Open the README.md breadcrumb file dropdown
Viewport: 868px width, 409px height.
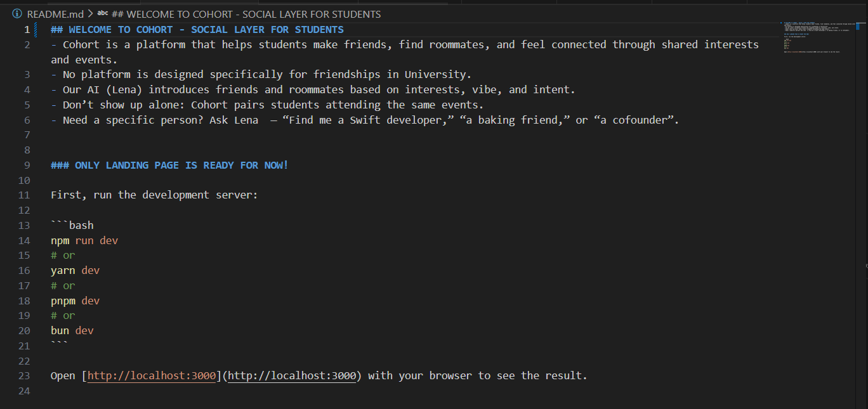pos(55,14)
